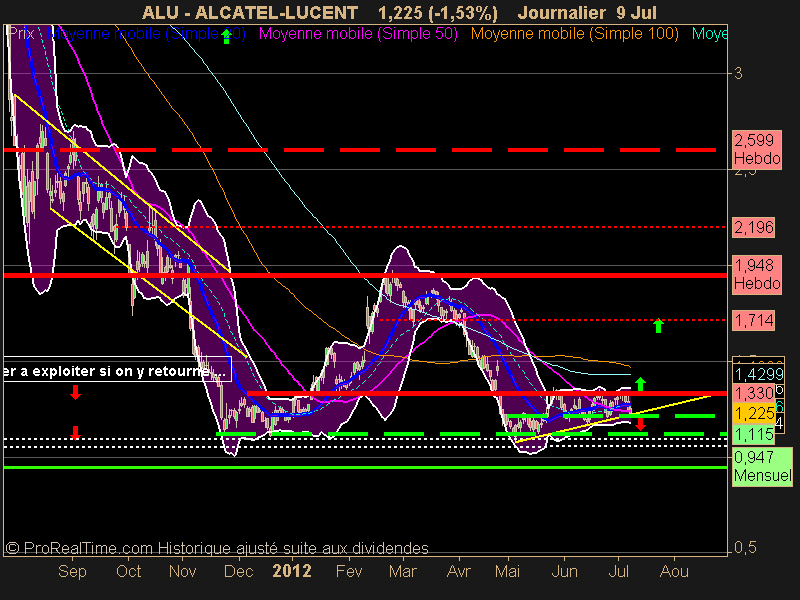The image size is (800, 600).
Task: Click the 'Journalier' timeframe label
Action: point(561,12)
